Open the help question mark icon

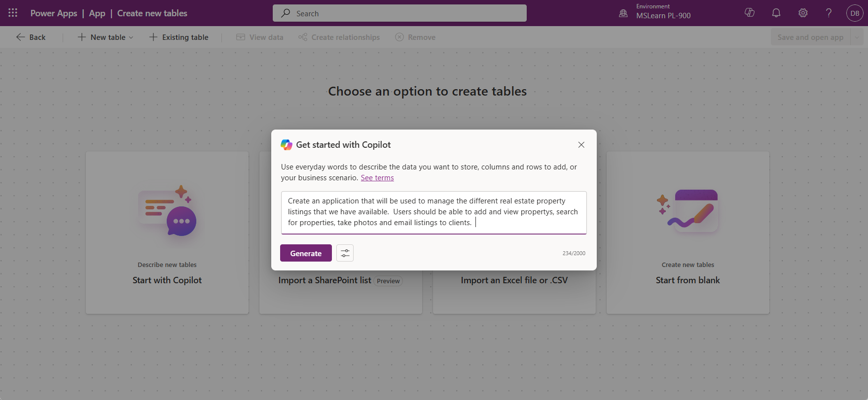click(829, 13)
